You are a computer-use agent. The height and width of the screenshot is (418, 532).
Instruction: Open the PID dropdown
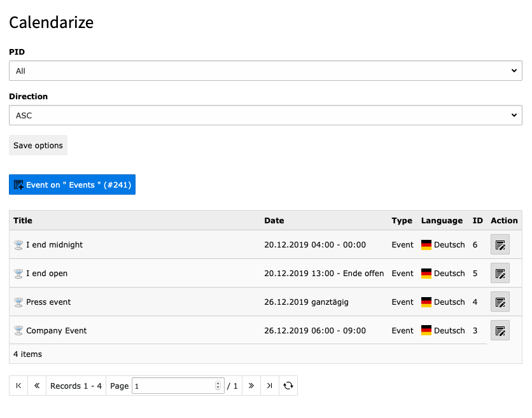coord(265,71)
